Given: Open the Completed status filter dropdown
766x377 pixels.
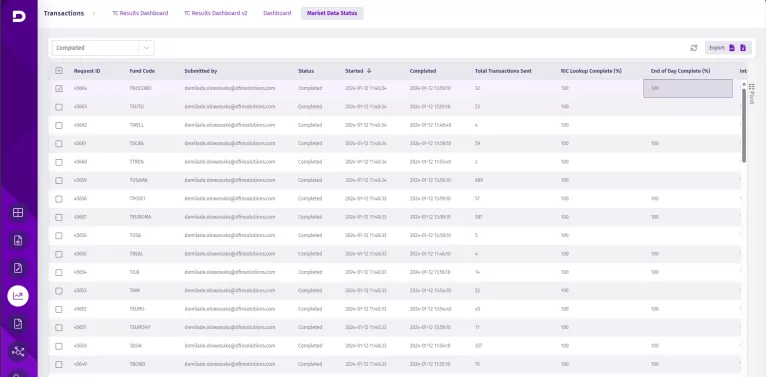Looking at the screenshot, I should coord(103,48).
